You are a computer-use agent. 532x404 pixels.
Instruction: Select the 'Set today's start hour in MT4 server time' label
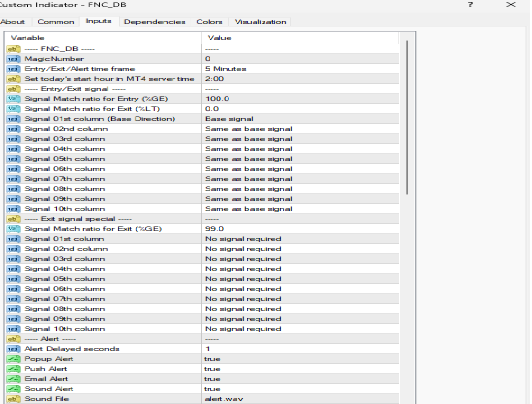[110, 79]
